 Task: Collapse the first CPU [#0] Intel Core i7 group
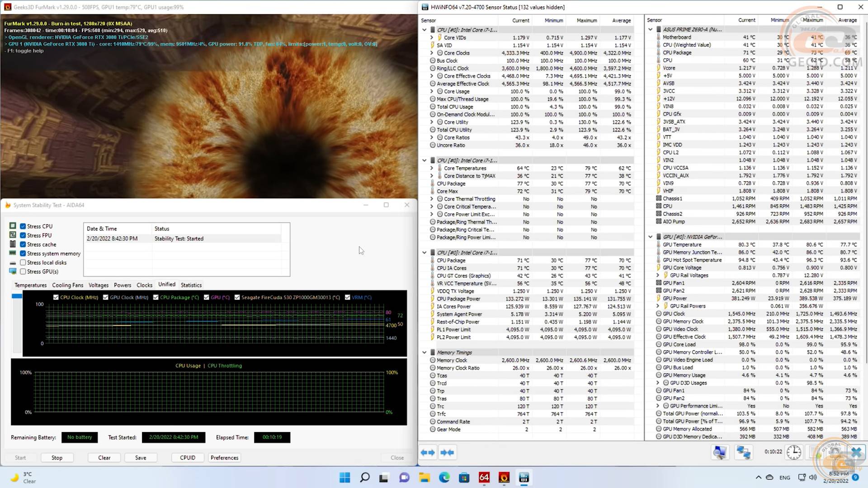(424, 30)
